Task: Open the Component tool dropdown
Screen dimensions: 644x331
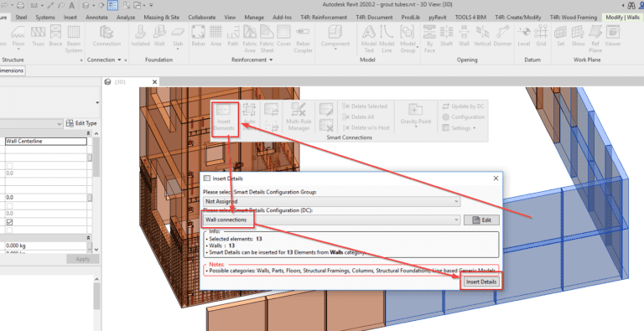Action: 335,49
